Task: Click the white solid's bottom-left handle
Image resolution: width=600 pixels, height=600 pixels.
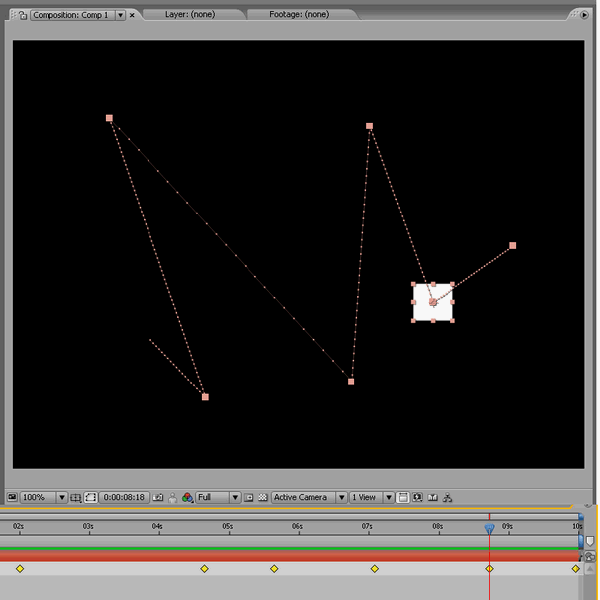Action: (x=413, y=321)
